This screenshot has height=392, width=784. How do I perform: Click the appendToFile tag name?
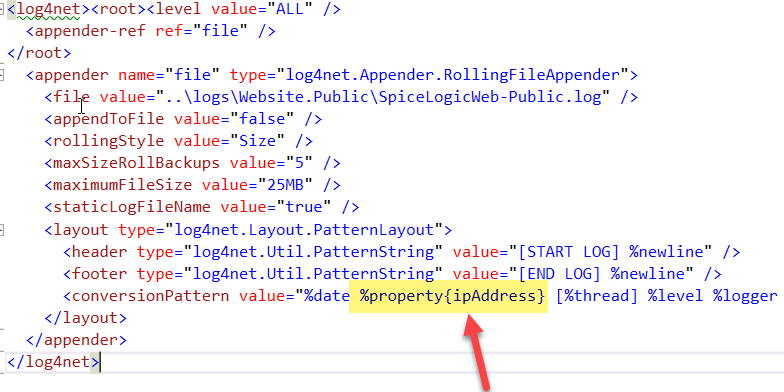[108, 119]
